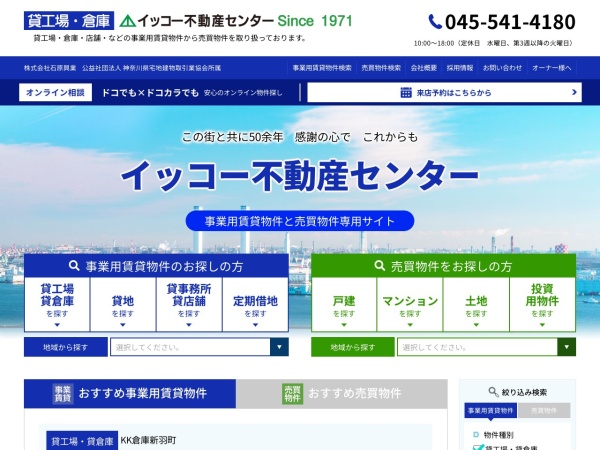
Task: Click the オンライン相談 button
Action: tap(55, 92)
